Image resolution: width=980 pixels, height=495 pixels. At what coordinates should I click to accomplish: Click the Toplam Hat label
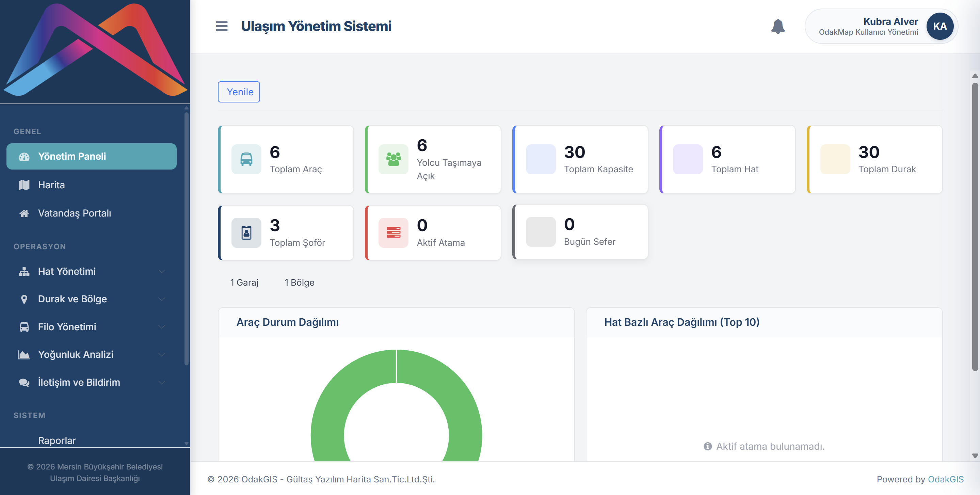(x=735, y=169)
